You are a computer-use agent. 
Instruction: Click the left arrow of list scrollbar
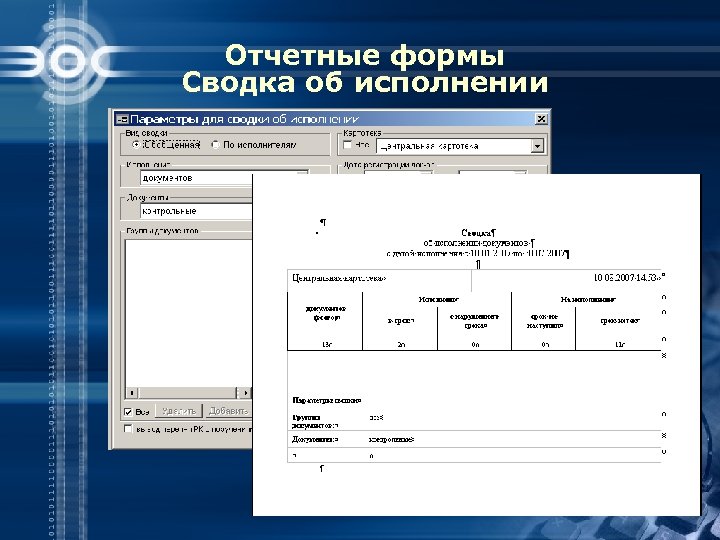click(x=132, y=393)
